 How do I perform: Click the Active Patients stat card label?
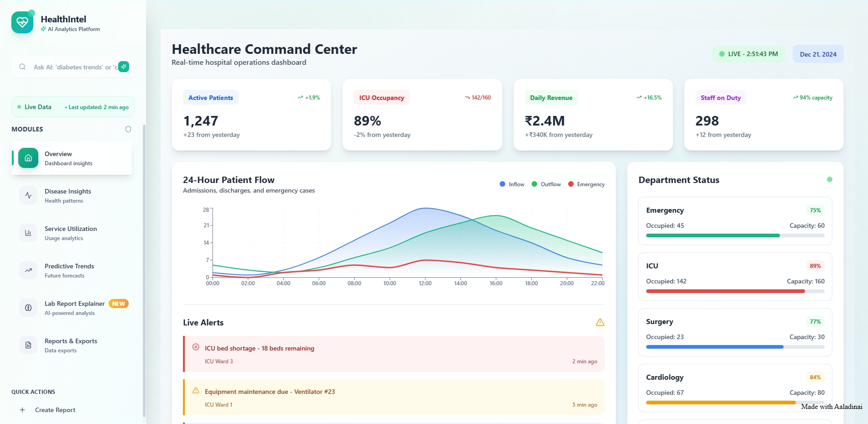point(210,98)
